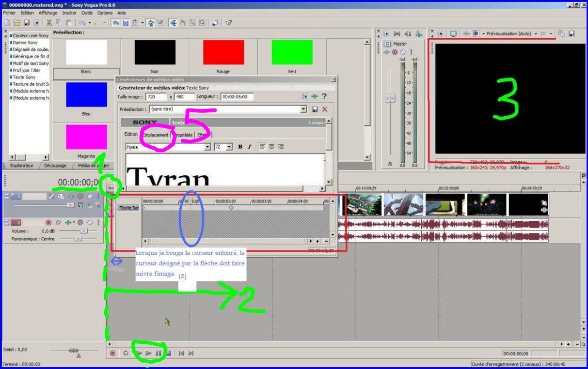Mute audio track 2
Image resolution: width=588 pixels, height=369 pixels.
pos(90,222)
